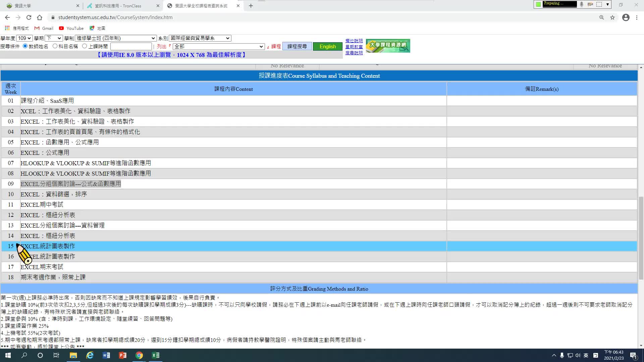Click the browser address bar URL

[x=115, y=17]
